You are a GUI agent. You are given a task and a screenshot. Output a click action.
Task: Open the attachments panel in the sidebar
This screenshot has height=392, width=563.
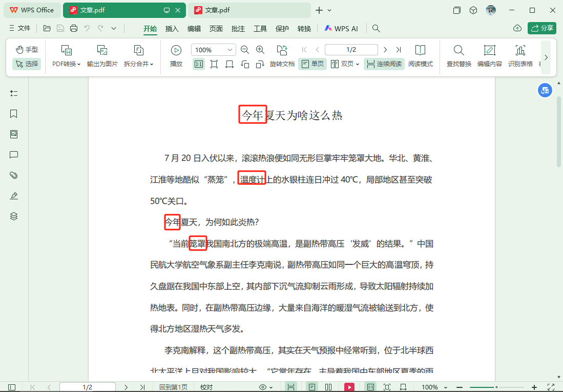click(13, 175)
